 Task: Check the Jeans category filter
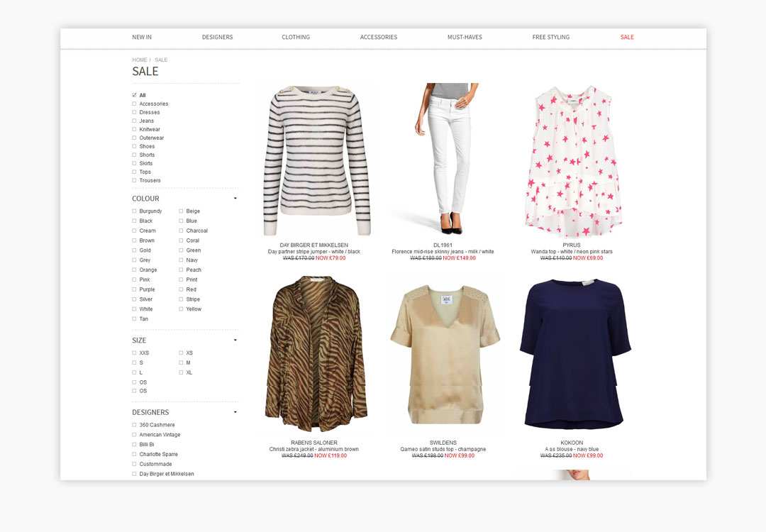pos(134,121)
